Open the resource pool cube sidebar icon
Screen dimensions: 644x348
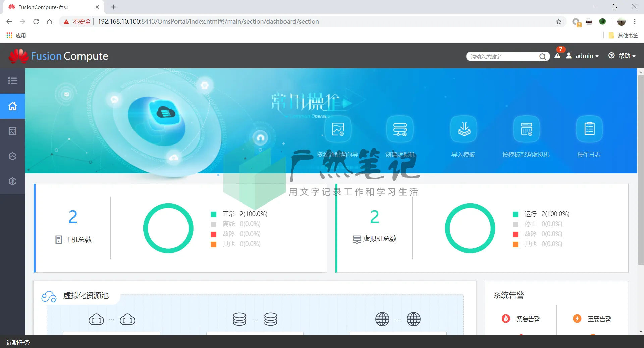coord(12,156)
